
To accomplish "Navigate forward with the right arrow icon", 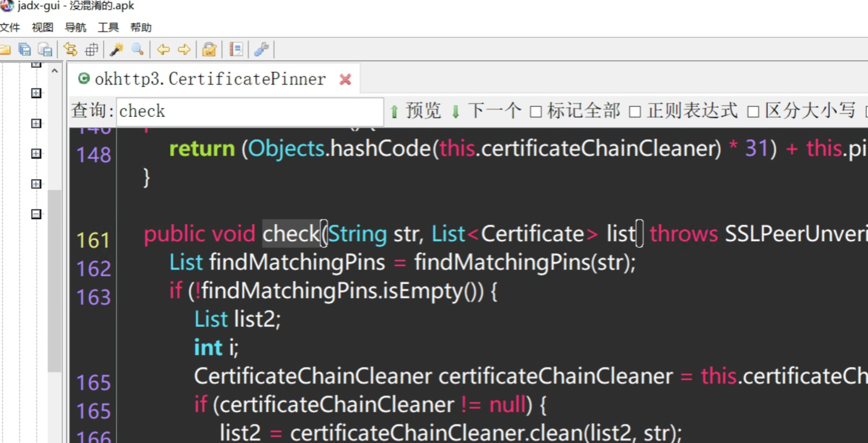I will click(x=184, y=50).
